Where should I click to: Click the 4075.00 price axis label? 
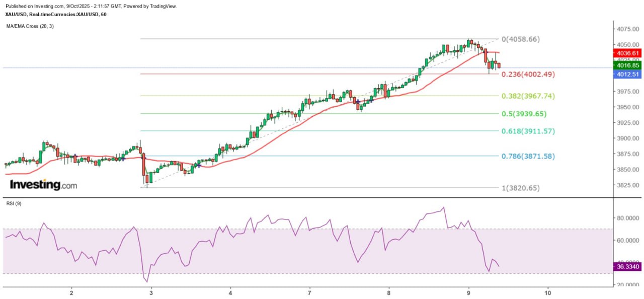(x=628, y=29)
